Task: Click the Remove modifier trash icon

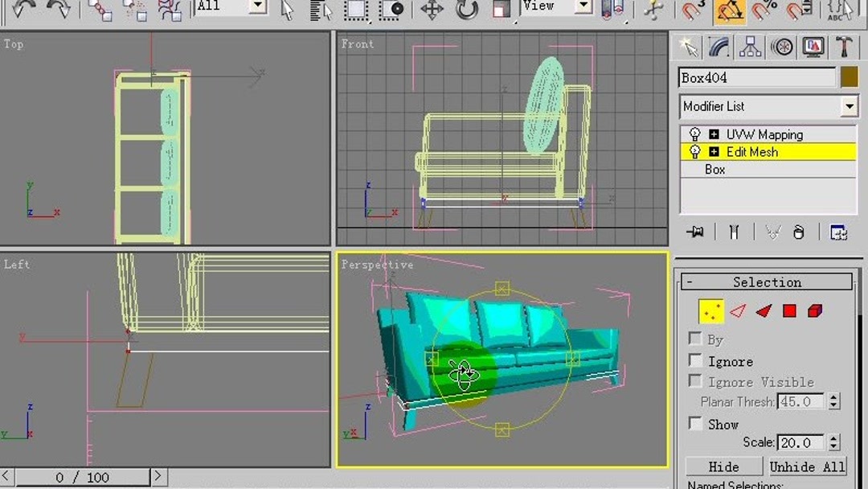Action: point(798,232)
